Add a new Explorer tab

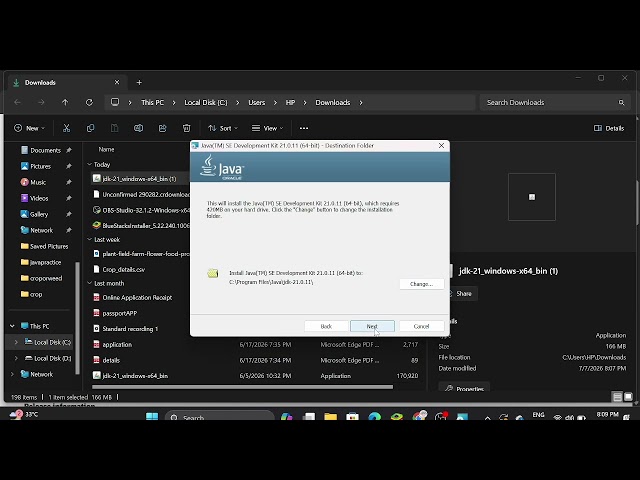pyautogui.click(x=139, y=82)
